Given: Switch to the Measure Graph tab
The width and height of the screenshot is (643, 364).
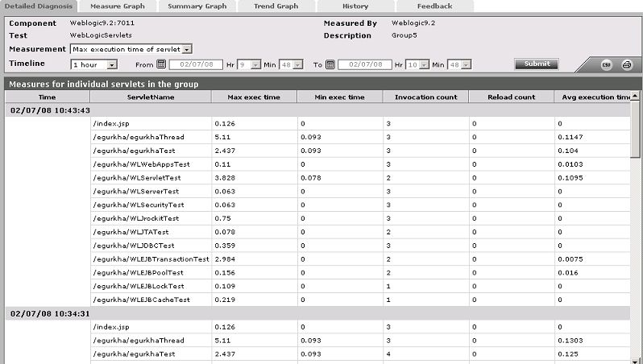Looking at the screenshot, I should (x=118, y=6).
